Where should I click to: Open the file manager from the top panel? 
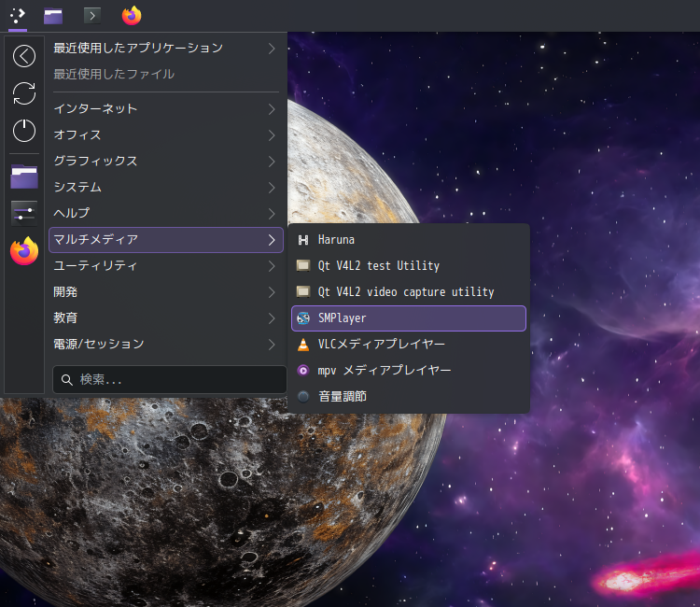(x=53, y=16)
